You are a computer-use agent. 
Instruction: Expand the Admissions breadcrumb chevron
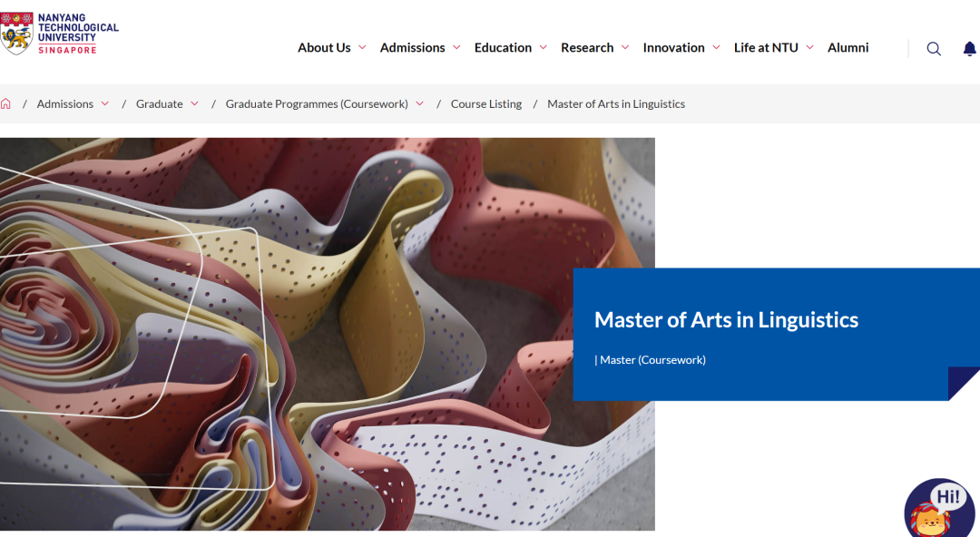tap(104, 104)
